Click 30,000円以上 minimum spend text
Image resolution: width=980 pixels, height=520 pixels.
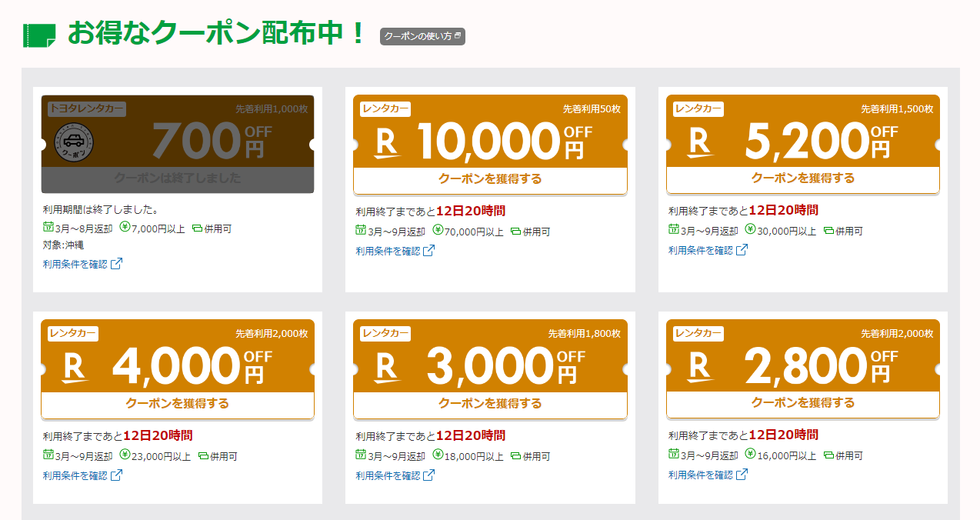[787, 231]
